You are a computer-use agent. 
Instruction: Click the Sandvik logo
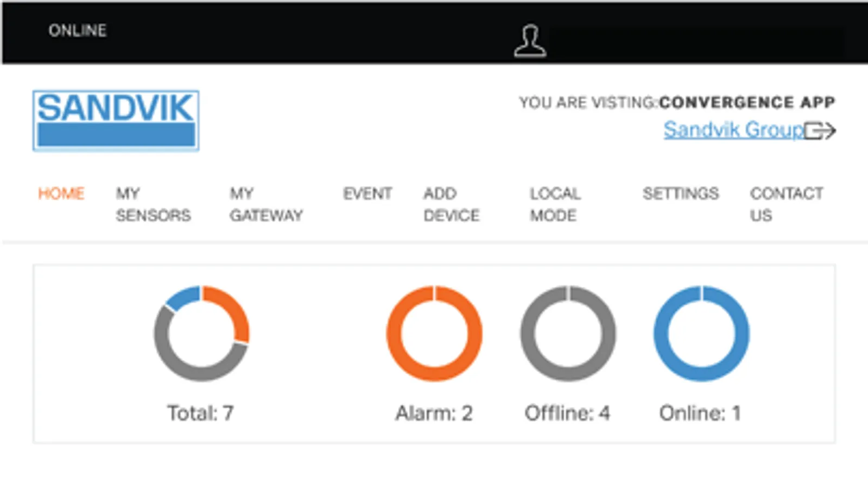coord(116,121)
